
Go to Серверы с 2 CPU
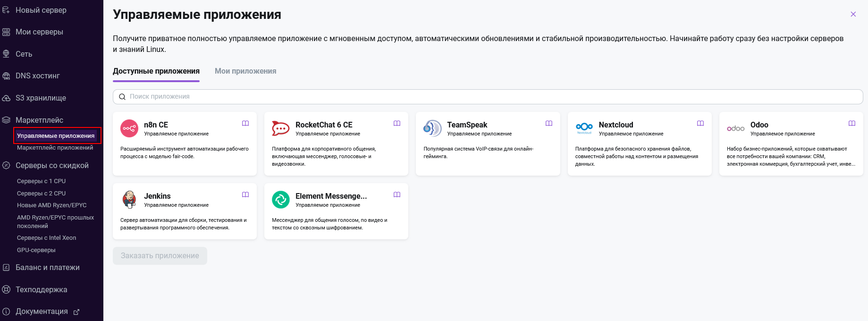tap(41, 194)
